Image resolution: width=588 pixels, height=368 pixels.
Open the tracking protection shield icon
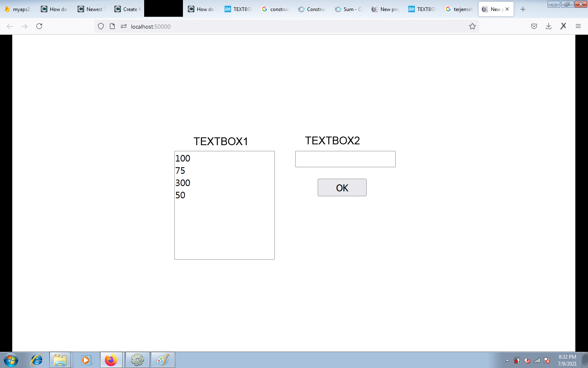(x=101, y=26)
